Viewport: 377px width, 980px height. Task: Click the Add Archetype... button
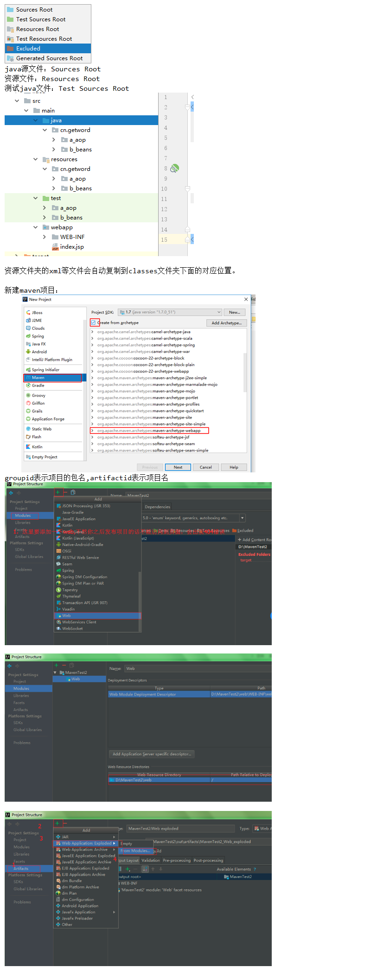(226, 323)
